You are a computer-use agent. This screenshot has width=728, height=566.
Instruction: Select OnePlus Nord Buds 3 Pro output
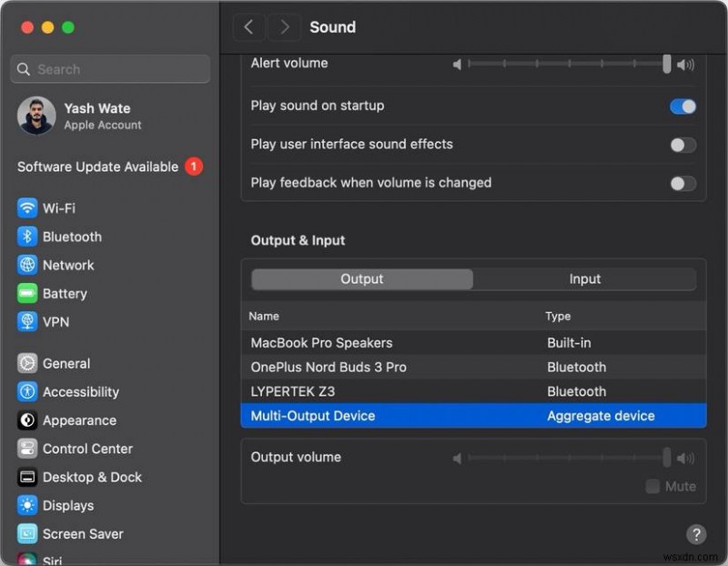pyautogui.click(x=473, y=367)
